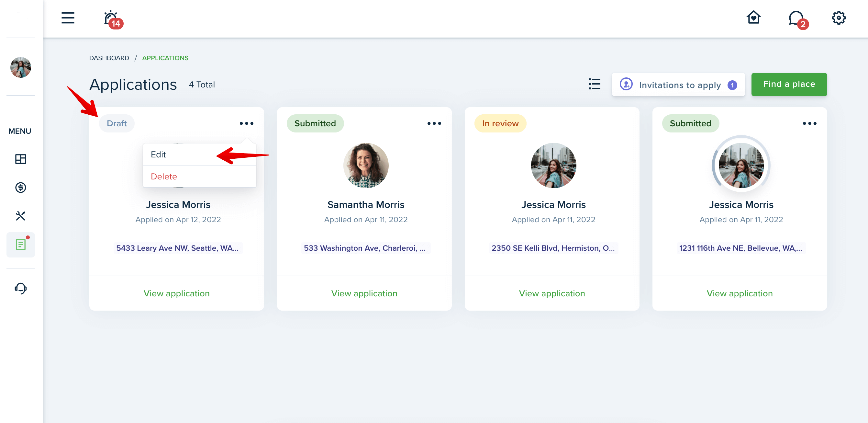
Task: Go to dashboard grid icon in sidebar
Action: [21, 159]
